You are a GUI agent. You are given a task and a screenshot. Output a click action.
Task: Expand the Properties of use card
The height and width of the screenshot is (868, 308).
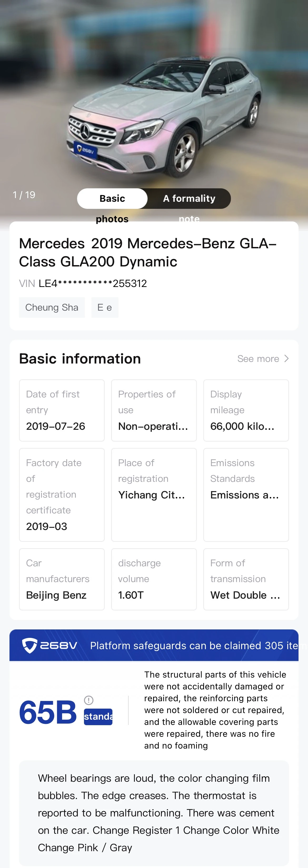coord(154,410)
